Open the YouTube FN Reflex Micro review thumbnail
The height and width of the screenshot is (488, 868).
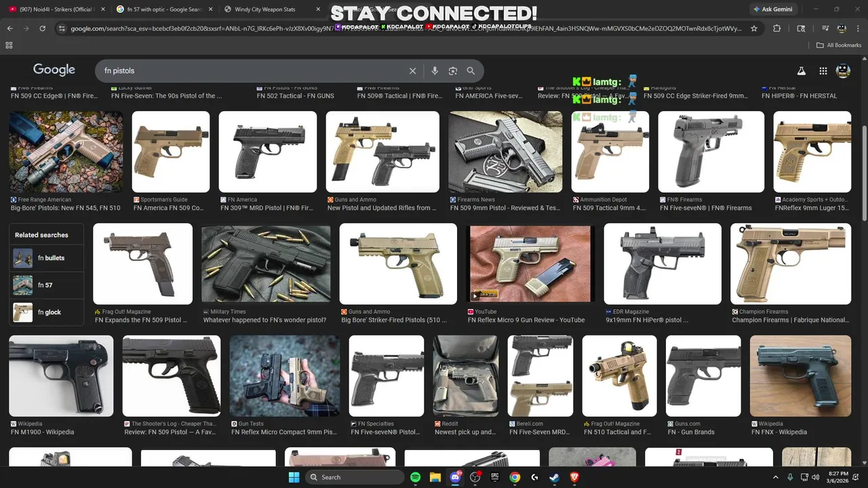[532, 264]
